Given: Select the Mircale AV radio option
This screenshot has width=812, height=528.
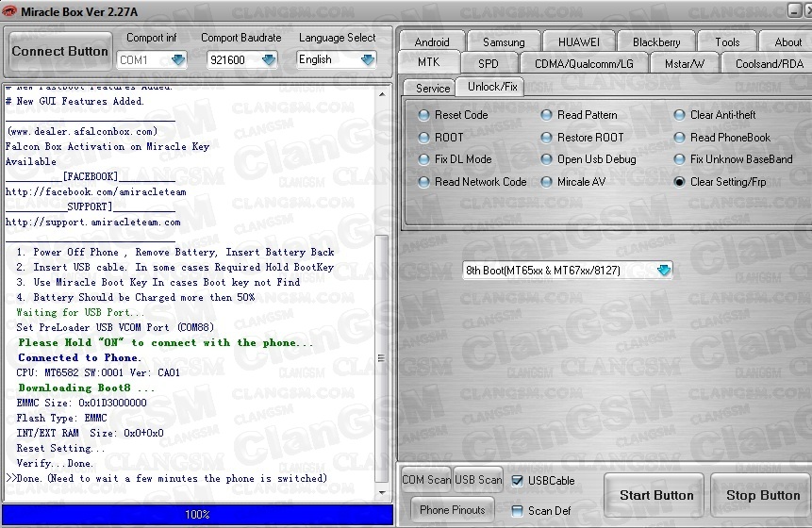Looking at the screenshot, I should pos(546,182).
